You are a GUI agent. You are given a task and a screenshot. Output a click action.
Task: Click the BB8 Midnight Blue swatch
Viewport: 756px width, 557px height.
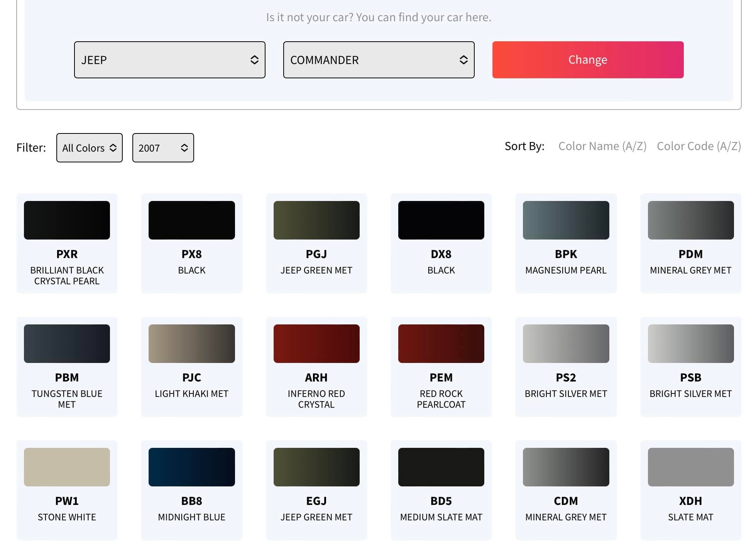pos(191,467)
